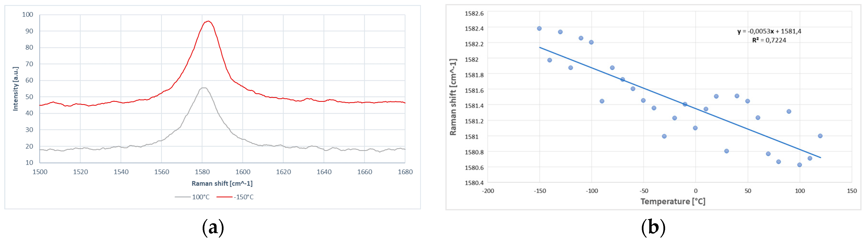Image resolution: width=868 pixels, height=242 pixels.
Task: Select the "1582.2" y-axis tick label
Action: click(474, 44)
